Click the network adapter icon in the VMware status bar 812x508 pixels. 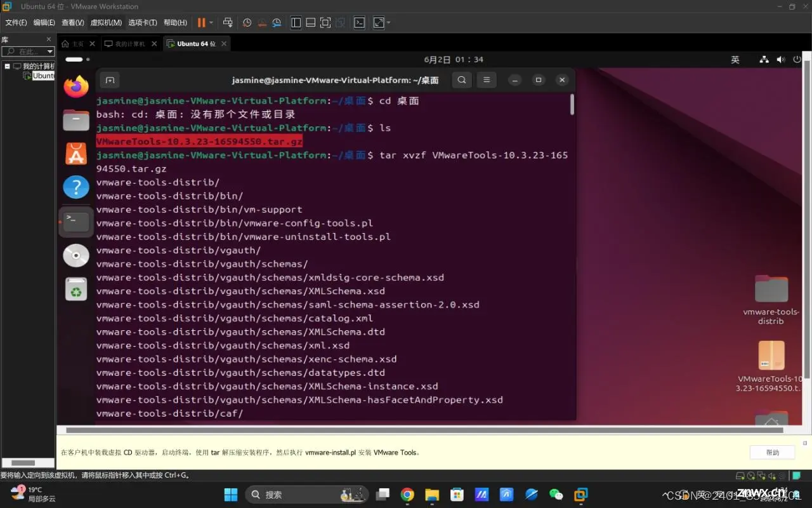(x=760, y=476)
